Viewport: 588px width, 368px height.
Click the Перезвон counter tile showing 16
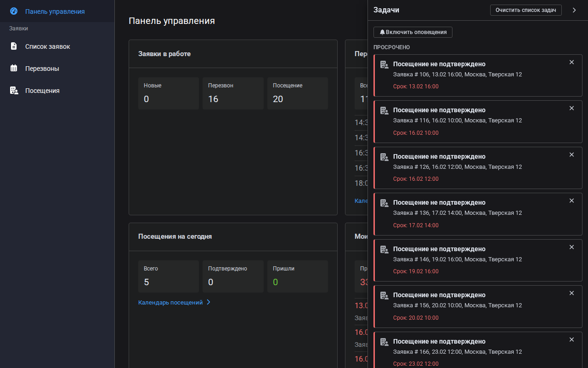pyautogui.click(x=233, y=93)
